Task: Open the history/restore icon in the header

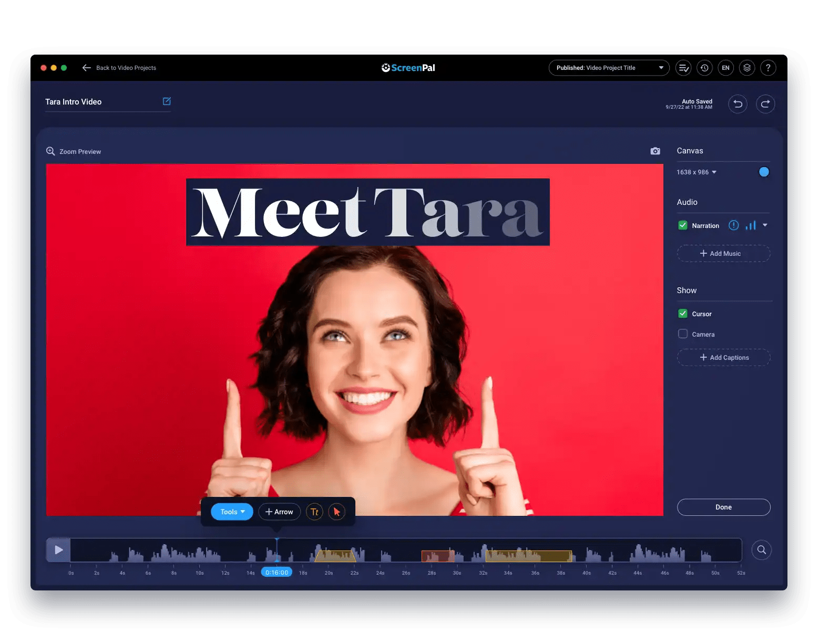Action: pyautogui.click(x=704, y=67)
